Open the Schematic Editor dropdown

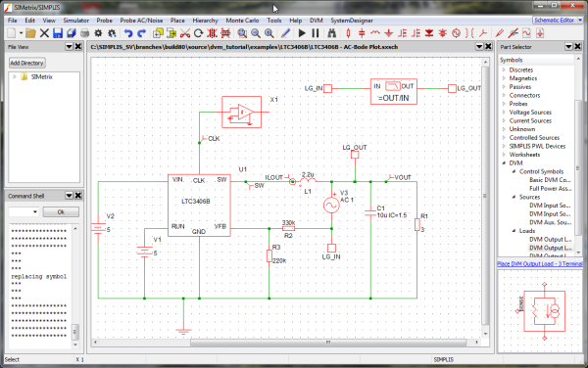point(558,21)
